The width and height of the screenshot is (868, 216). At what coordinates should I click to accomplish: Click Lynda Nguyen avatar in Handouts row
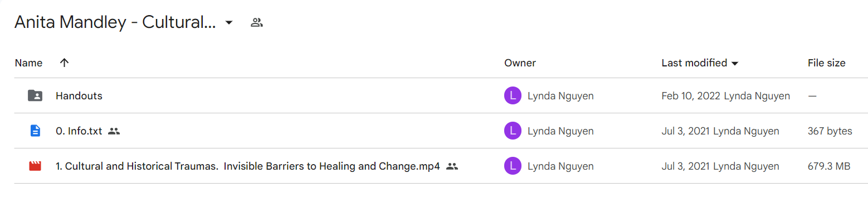513,96
